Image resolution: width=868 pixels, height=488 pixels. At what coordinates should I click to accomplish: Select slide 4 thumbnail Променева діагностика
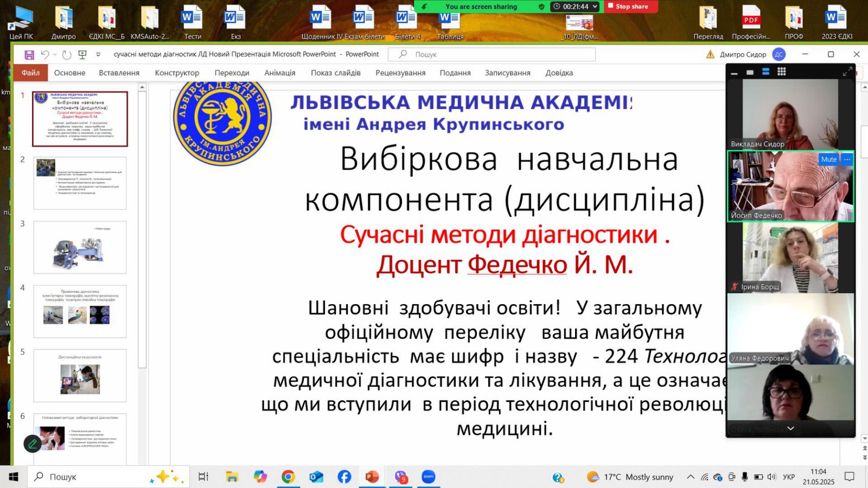pyautogui.click(x=80, y=311)
